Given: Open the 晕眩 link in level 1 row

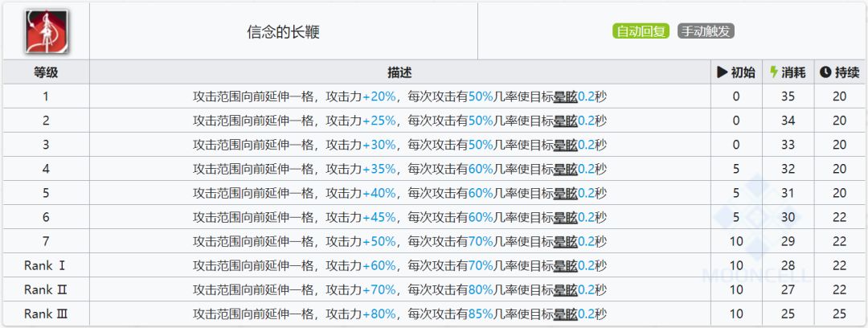Looking at the screenshot, I should [566, 96].
